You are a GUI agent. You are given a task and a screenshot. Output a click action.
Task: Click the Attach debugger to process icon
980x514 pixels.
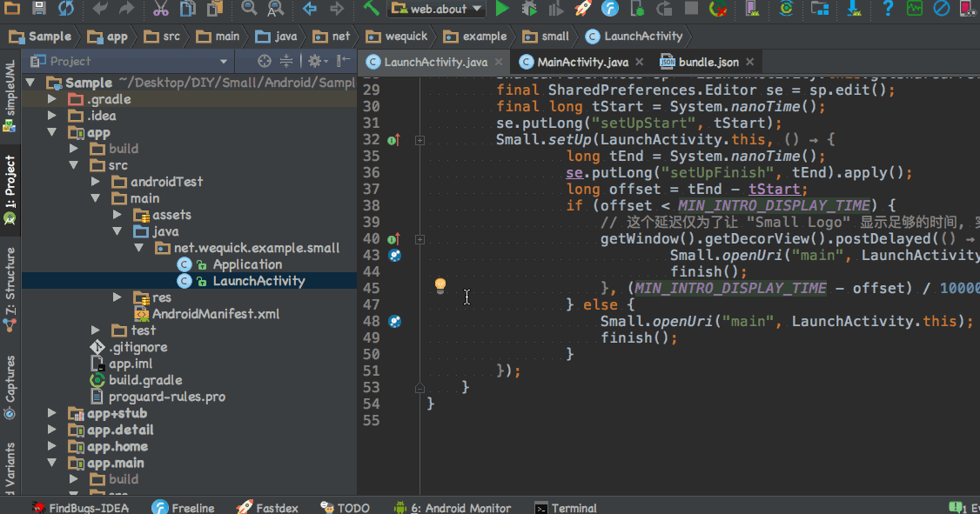pyautogui.click(x=637, y=8)
